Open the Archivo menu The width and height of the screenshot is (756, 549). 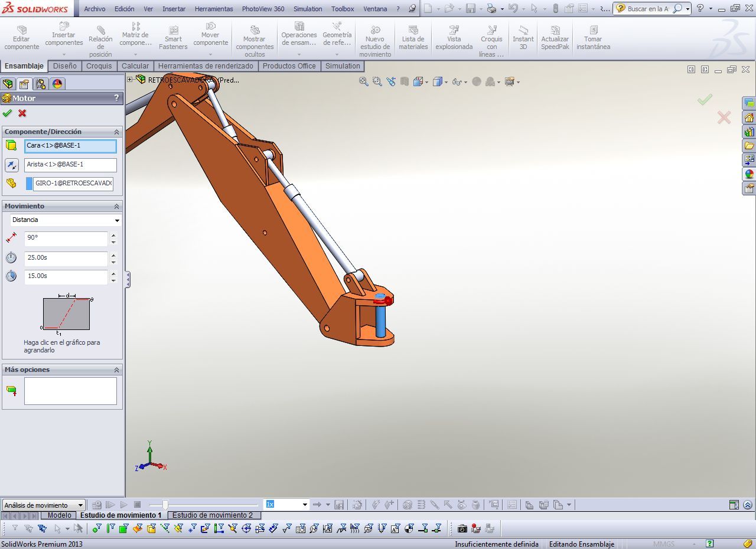(x=94, y=9)
